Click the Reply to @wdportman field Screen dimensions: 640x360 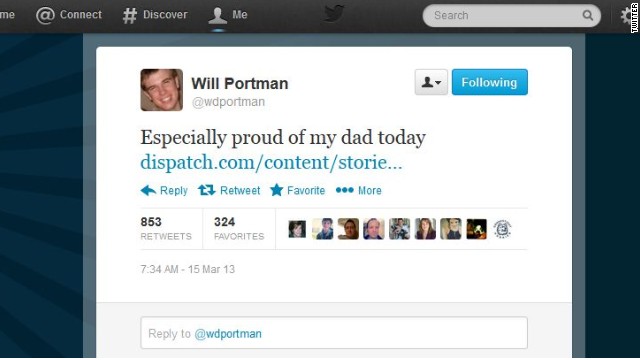pos(334,333)
